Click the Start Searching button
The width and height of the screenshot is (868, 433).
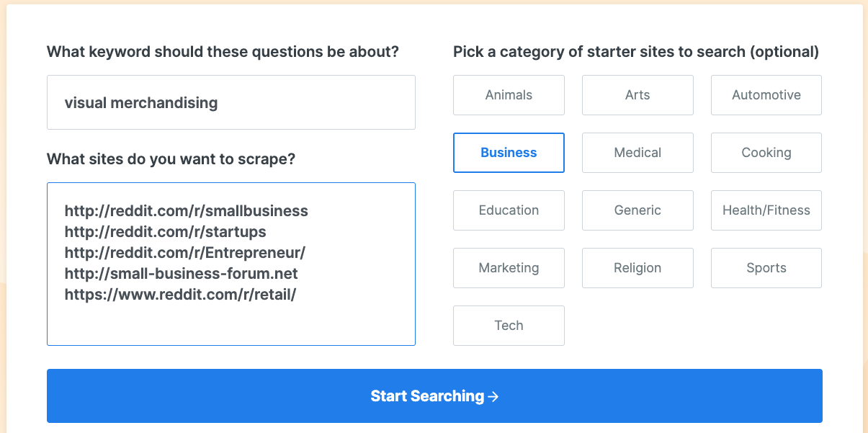(x=434, y=396)
